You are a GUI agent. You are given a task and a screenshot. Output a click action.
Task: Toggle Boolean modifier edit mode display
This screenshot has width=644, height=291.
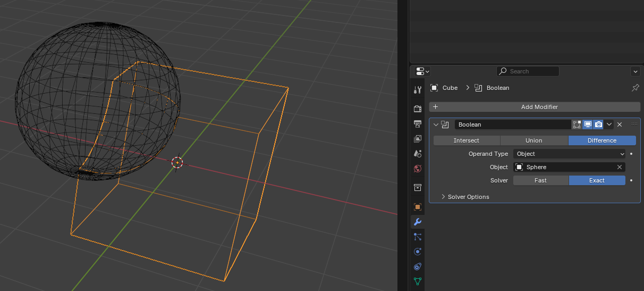[577, 124]
